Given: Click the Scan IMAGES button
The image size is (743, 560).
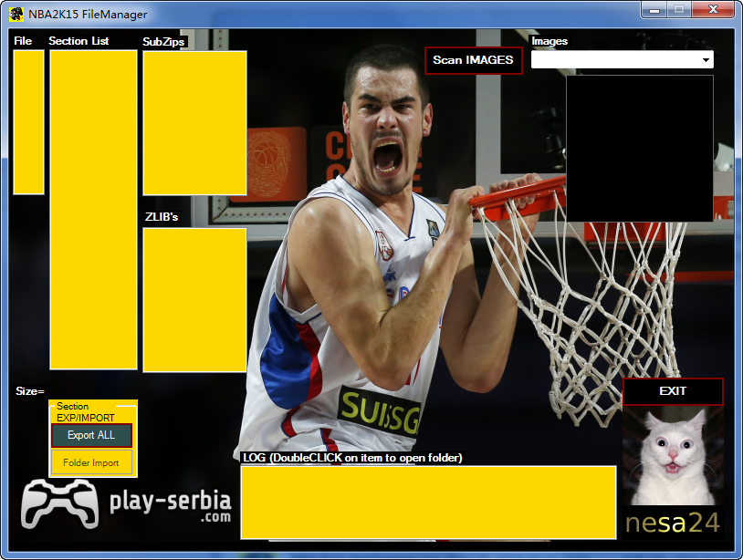Looking at the screenshot, I should pyautogui.click(x=473, y=60).
